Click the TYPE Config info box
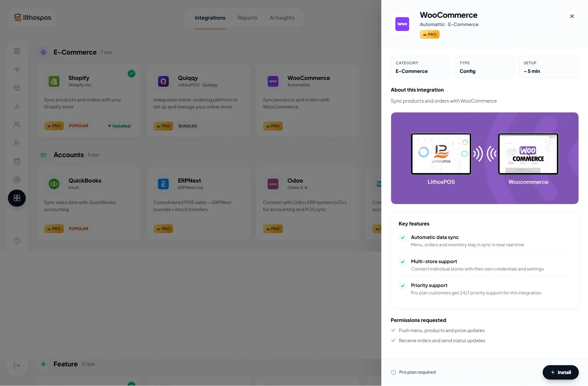The height and width of the screenshot is (386, 588). point(485,67)
